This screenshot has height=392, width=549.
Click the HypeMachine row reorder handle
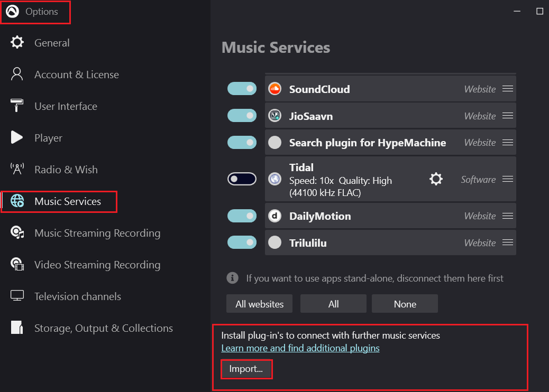[508, 142]
